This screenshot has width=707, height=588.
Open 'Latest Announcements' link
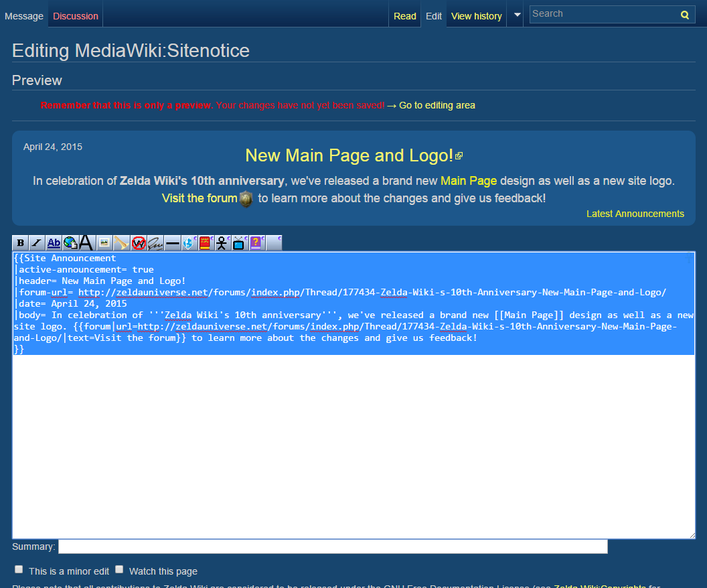pos(635,214)
